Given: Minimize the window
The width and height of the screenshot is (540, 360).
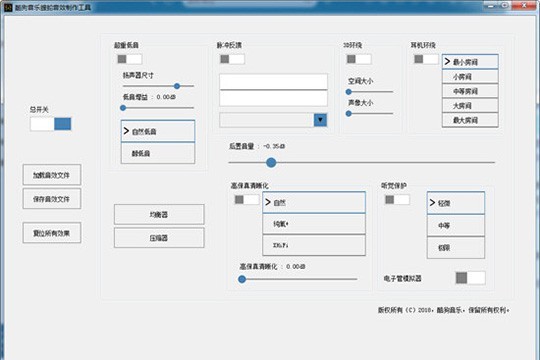Looking at the screenshot, I should coord(491,6).
